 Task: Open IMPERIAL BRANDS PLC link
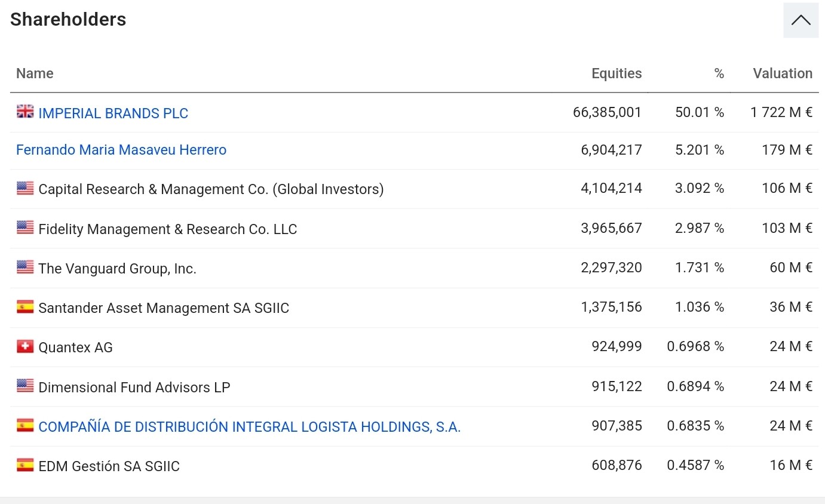[x=113, y=113]
